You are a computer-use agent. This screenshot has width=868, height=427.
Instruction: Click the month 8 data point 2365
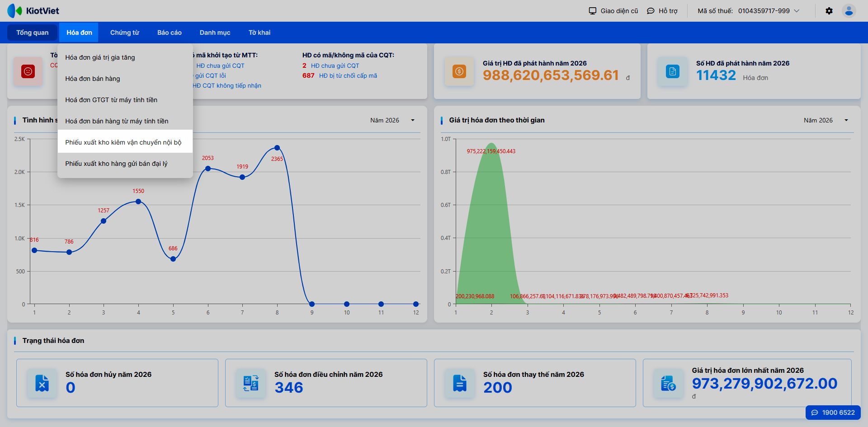click(x=277, y=148)
